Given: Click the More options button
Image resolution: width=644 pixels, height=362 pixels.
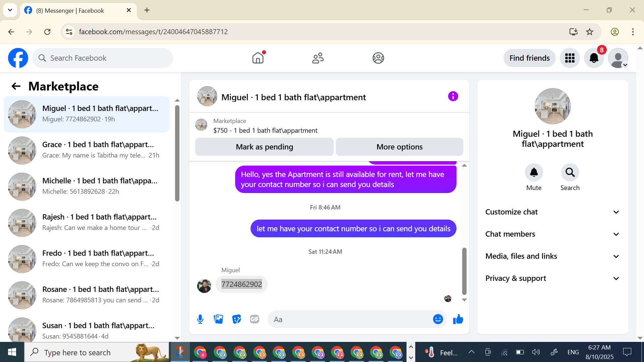Looking at the screenshot, I should [x=399, y=147].
